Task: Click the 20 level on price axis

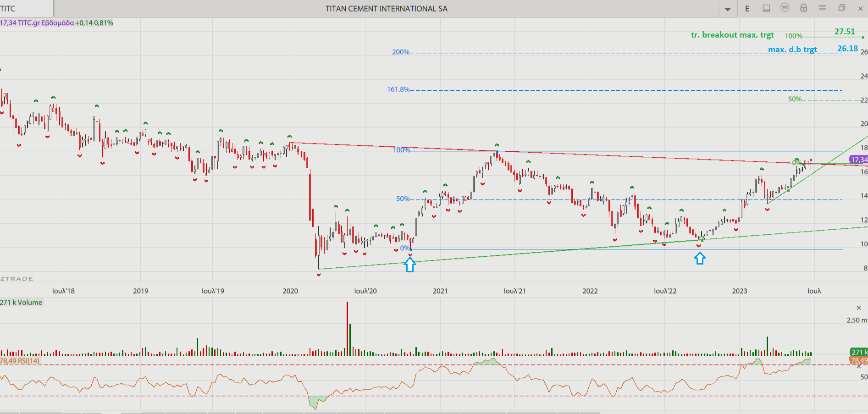Action: (x=864, y=124)
